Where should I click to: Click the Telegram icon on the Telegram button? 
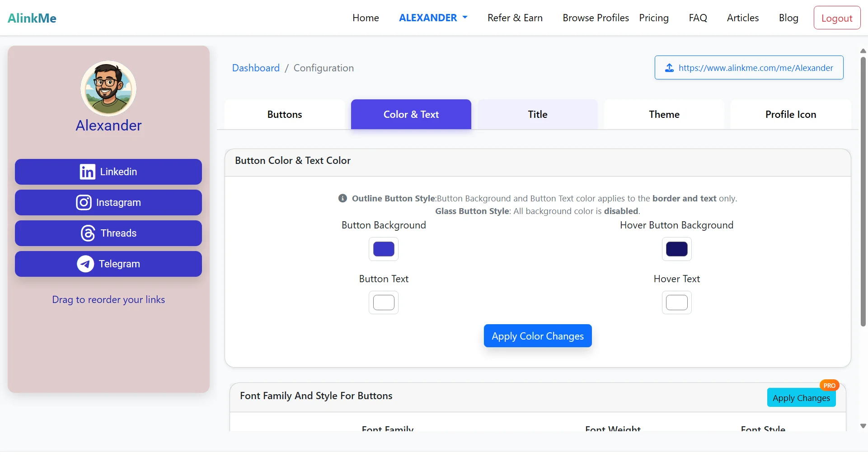coord(85,264)
